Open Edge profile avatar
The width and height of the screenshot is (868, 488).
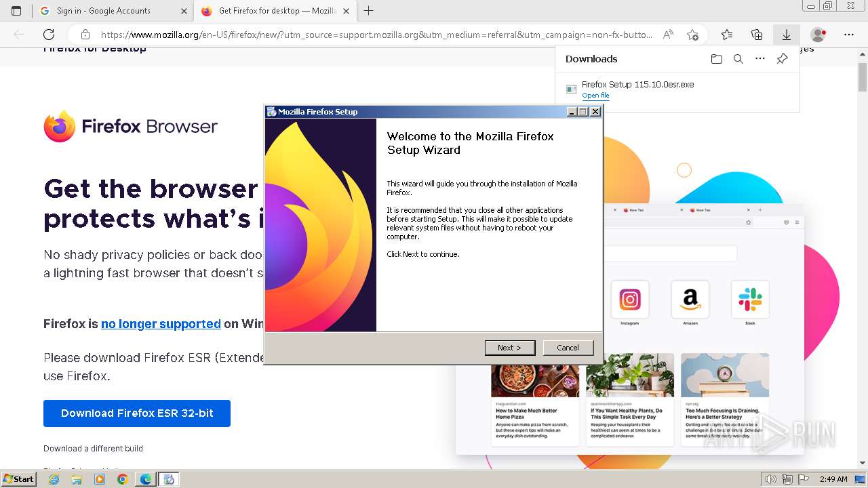tap(818, 35)
